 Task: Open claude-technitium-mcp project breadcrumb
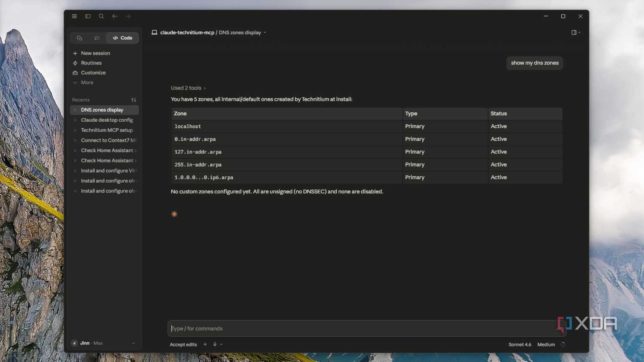187,33
